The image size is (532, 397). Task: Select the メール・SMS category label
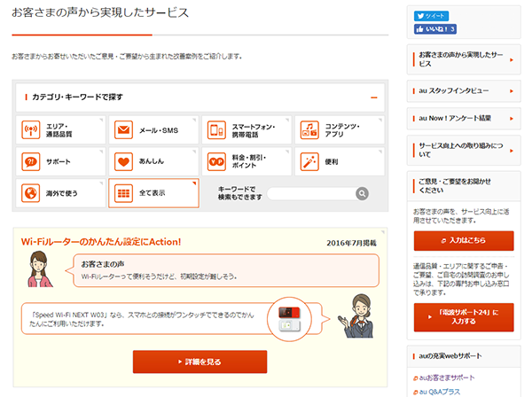coord(159,130)
